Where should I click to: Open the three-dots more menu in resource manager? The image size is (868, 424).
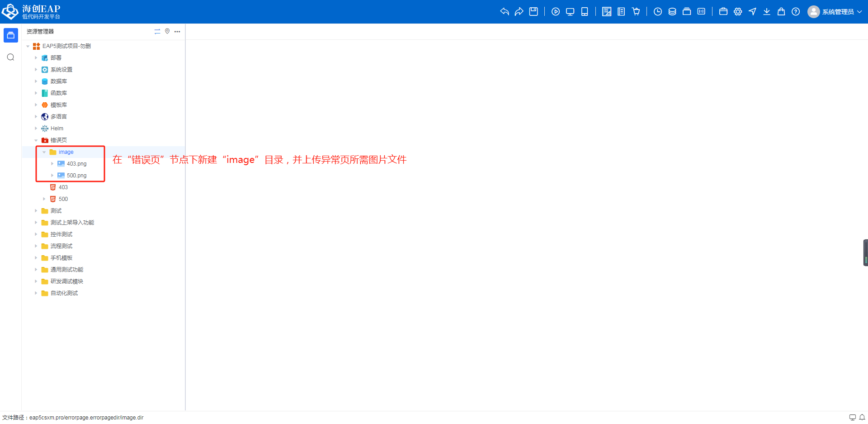[177, 31]
